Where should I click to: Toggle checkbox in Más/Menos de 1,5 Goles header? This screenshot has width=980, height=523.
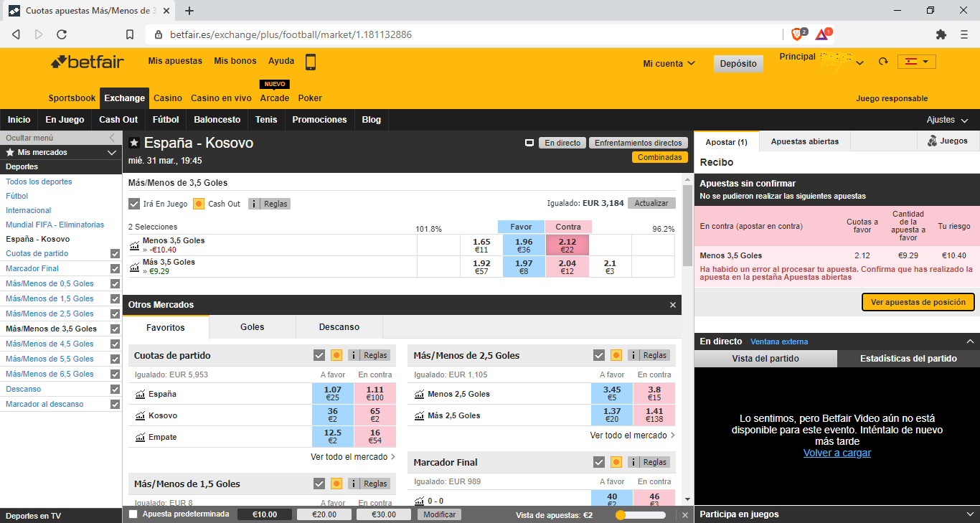coord(319,484)
